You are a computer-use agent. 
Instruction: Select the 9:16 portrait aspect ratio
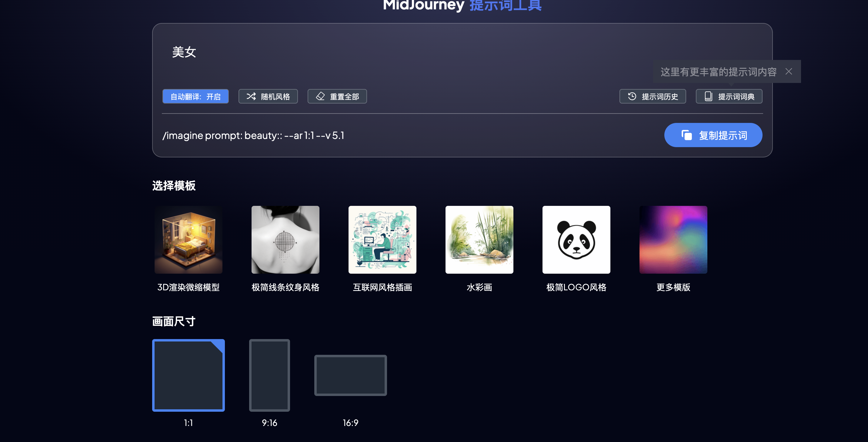pyautogui.click(x=269, y=375)
